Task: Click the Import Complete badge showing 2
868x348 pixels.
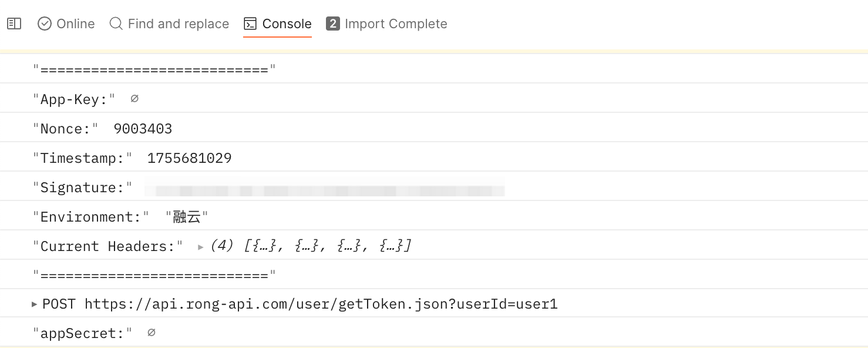Action: point(333,24)
